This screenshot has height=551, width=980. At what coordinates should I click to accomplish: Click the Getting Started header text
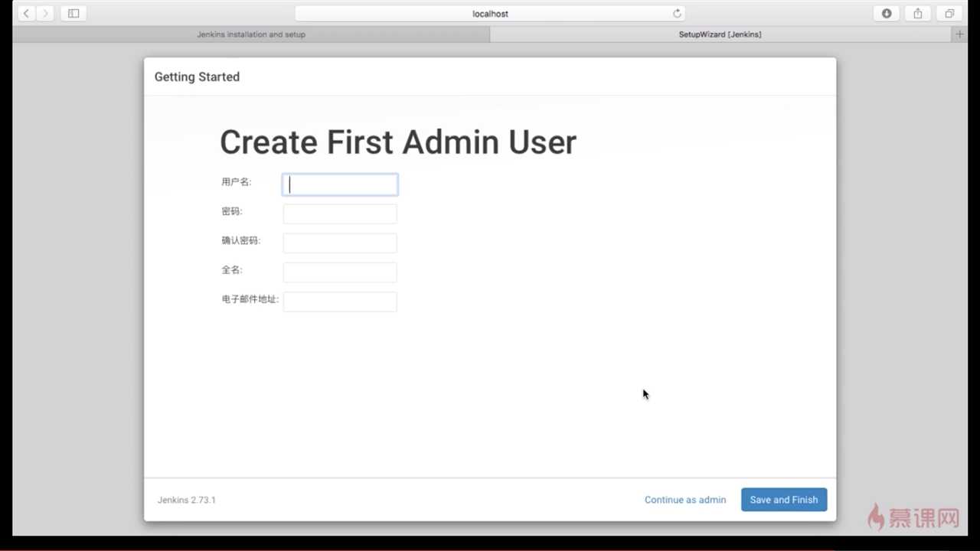[197, 77]
